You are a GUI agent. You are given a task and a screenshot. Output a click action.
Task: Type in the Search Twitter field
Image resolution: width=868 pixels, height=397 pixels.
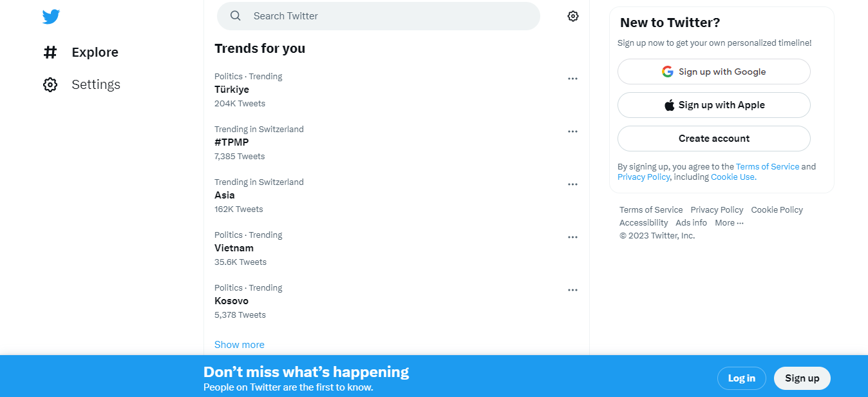(x=386, y=16)
